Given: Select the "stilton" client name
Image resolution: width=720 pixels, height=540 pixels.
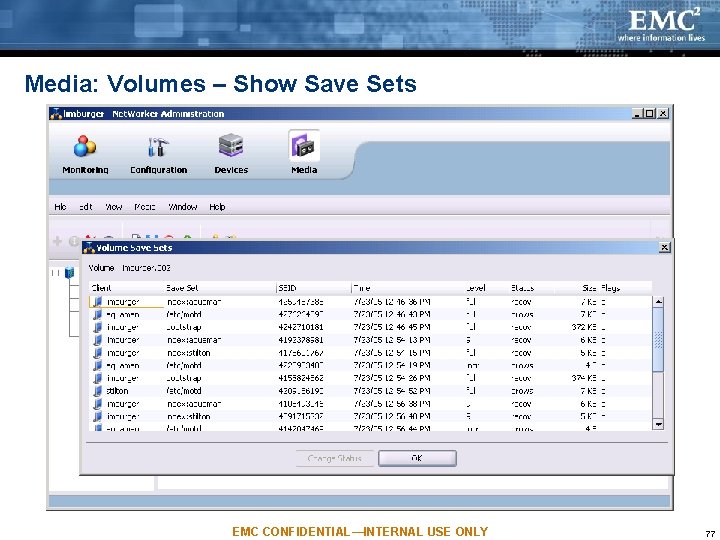Looking at the screenshot, I should pyautogui.click(x=118, y=391).
